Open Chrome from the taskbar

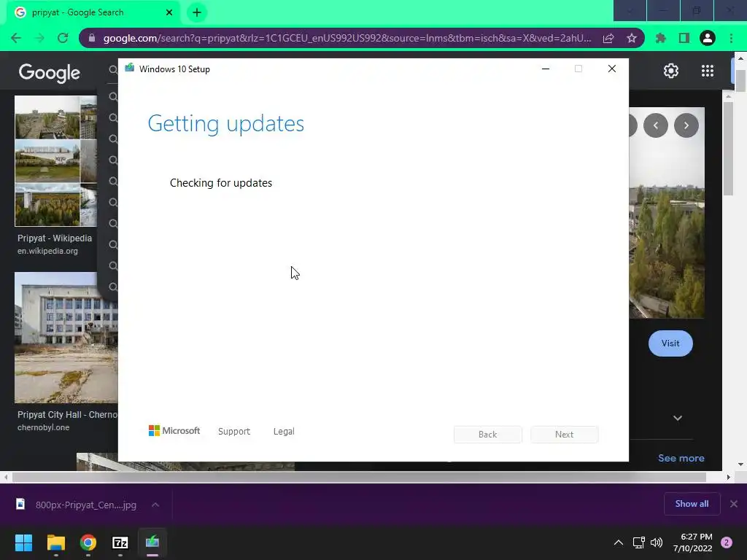[88, 542]
